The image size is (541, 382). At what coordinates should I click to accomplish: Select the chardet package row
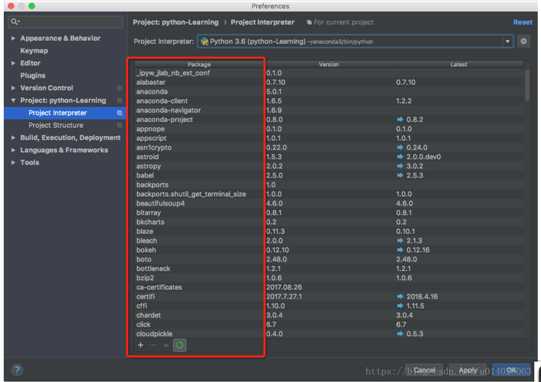click(x=329, y=315)
